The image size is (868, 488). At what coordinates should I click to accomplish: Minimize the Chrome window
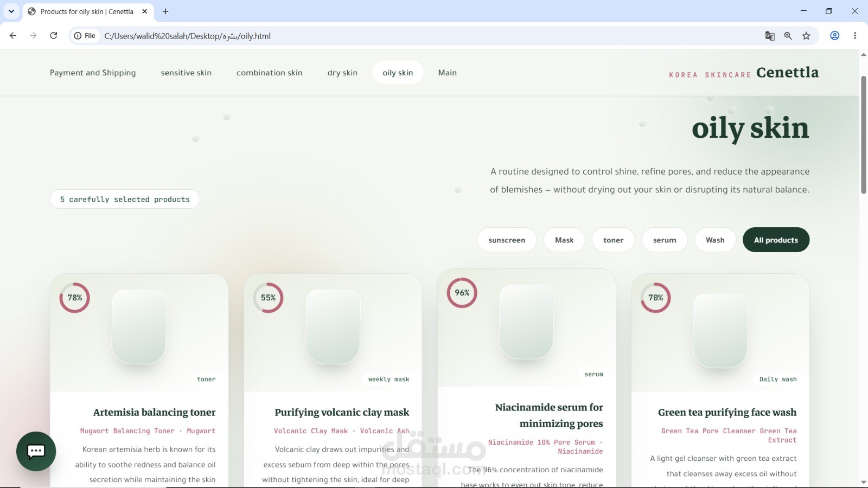coord(803,11)
